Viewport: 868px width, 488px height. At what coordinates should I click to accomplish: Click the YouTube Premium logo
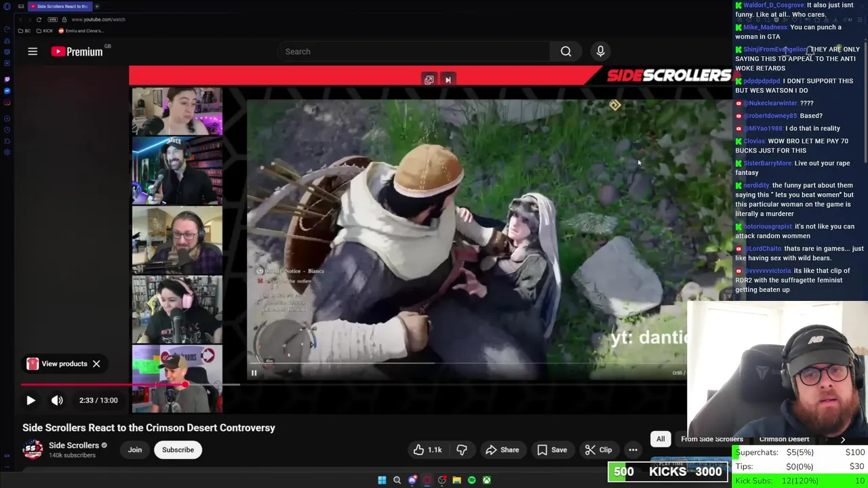point(77,52)
